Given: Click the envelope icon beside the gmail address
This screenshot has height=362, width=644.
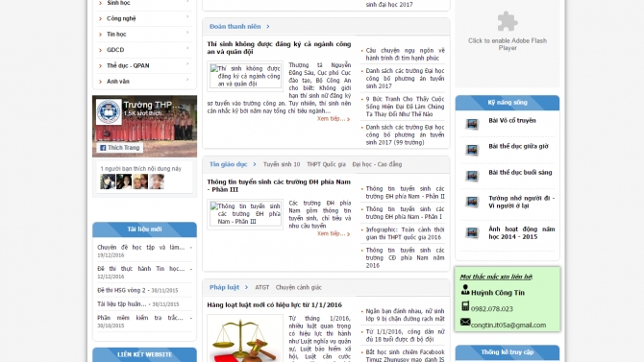Looking at the screenshot, I should (465, 322).
